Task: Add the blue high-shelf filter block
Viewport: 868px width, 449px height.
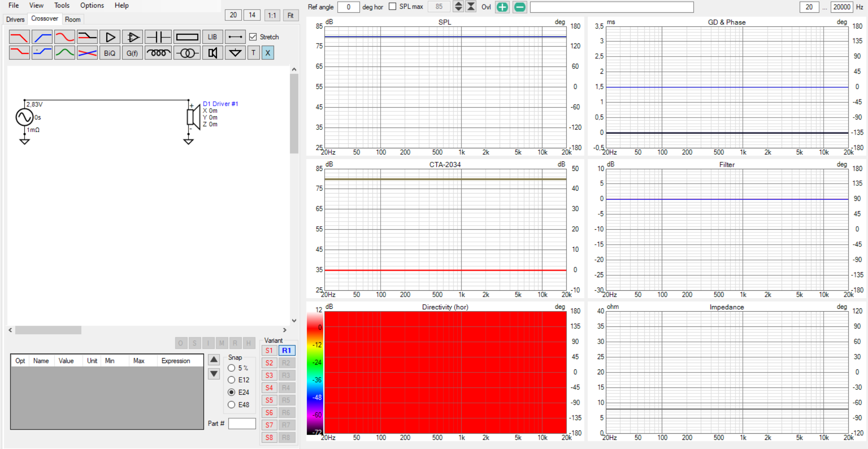Action: tap(42, 53)
